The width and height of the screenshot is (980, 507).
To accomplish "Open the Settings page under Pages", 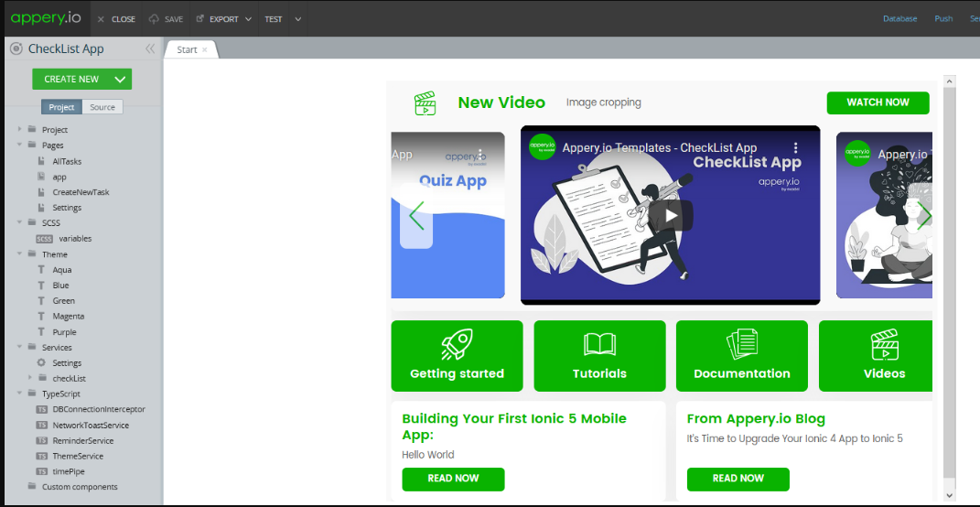I will (67, 208).
